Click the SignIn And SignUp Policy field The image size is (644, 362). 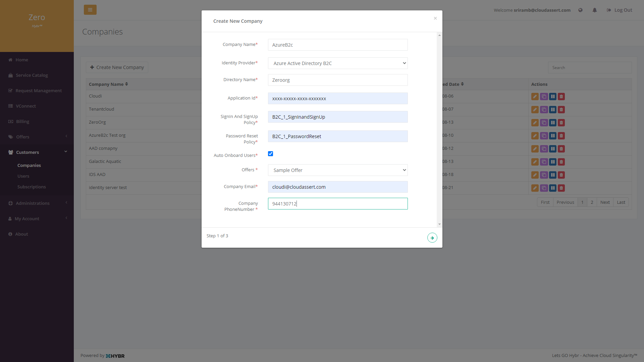(x=338, y=117)
